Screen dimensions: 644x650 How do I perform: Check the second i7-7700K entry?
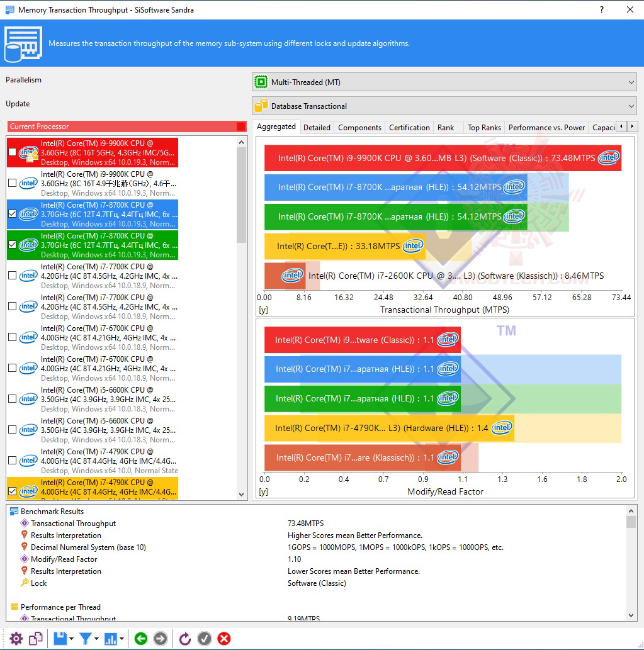click(13, 306)
